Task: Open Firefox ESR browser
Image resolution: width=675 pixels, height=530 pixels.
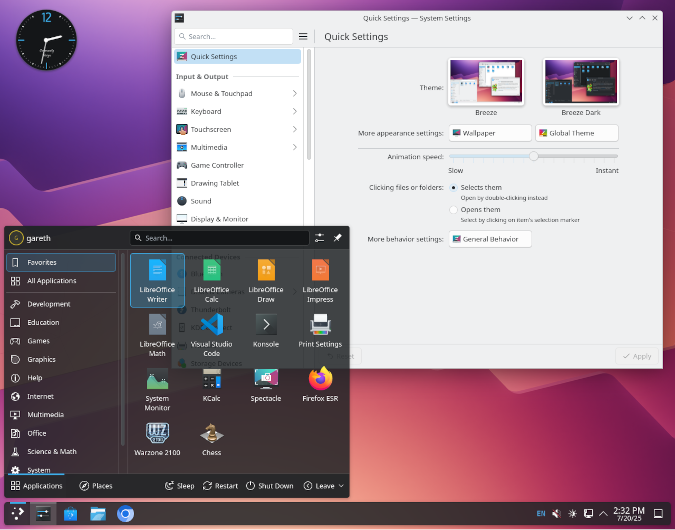Action: tap(320, 388)
